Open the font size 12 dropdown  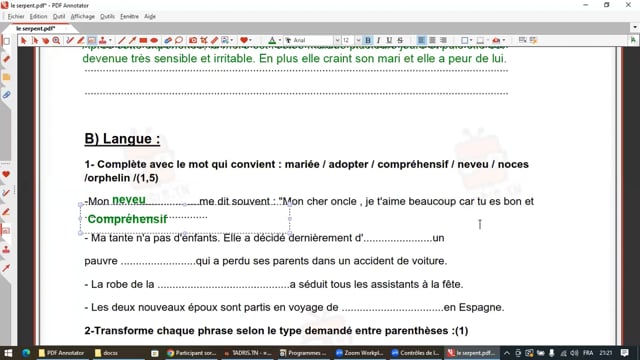(358, 40)
